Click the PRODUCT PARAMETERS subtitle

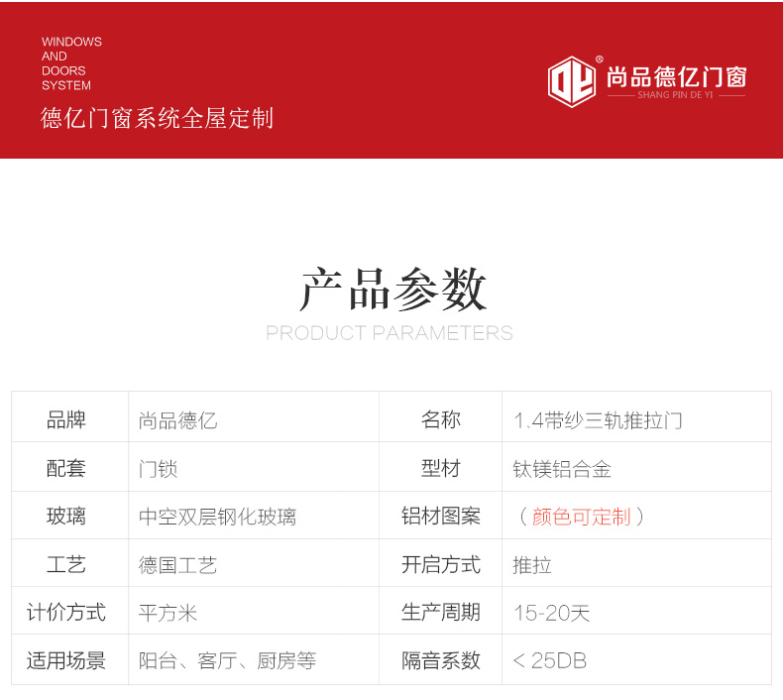click(x=390, y=333)
